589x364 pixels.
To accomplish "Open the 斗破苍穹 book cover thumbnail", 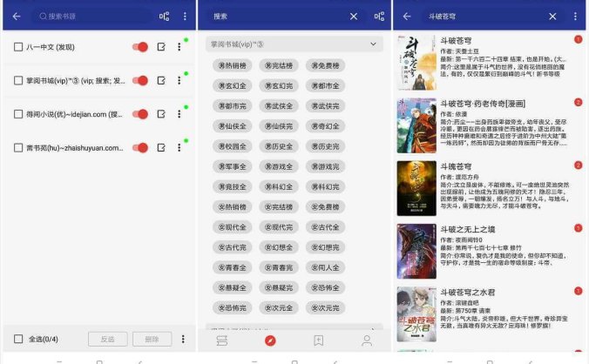I will pos(416,63).
